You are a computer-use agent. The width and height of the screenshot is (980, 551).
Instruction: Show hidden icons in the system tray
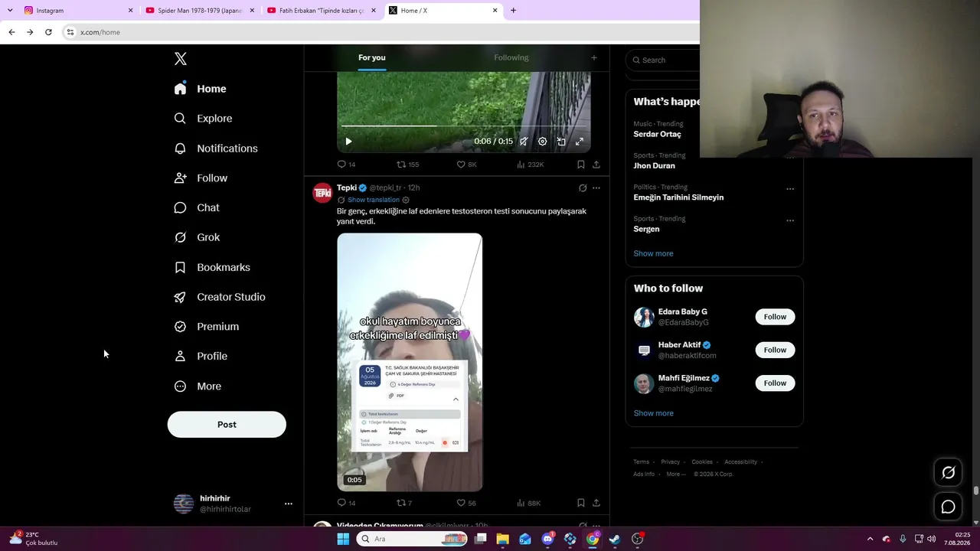pyautogui.click(x=870, y=539)
